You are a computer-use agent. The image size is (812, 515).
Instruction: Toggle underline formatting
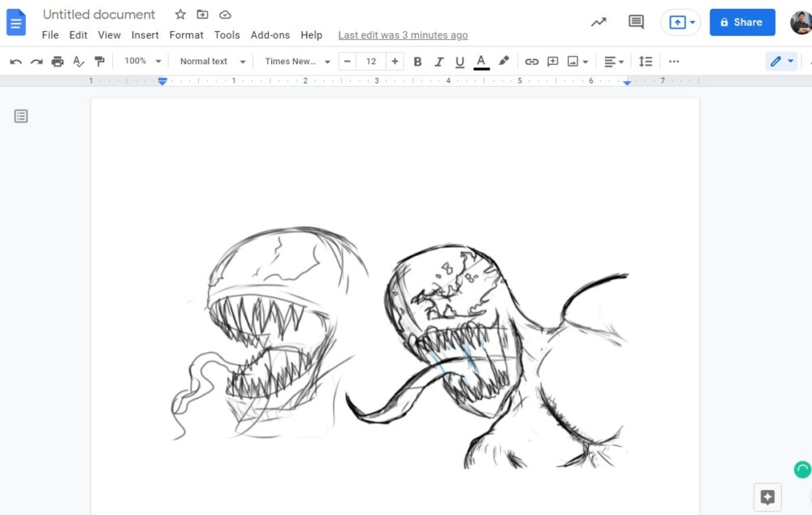[x=460, y=62]
